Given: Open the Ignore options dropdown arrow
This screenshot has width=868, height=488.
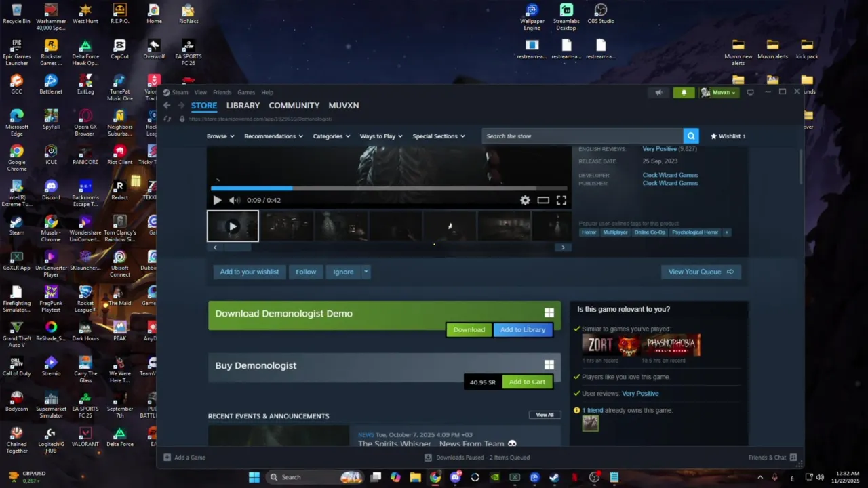Looking at the screenshot, I should [366, 272].
